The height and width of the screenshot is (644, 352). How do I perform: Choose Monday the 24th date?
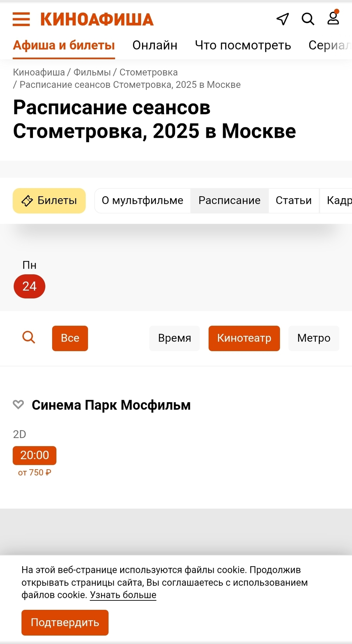[30, 286]
